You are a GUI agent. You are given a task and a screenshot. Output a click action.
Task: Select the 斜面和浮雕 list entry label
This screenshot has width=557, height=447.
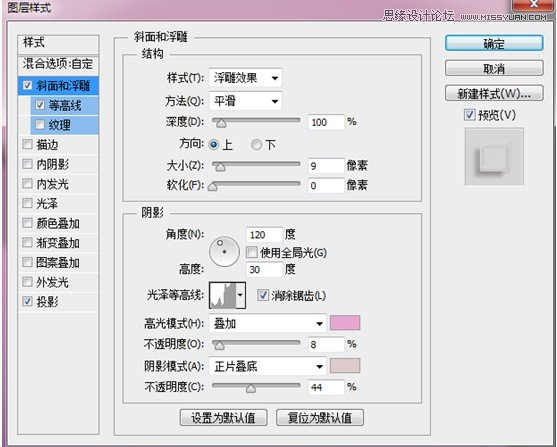click(x=63, y=86)
